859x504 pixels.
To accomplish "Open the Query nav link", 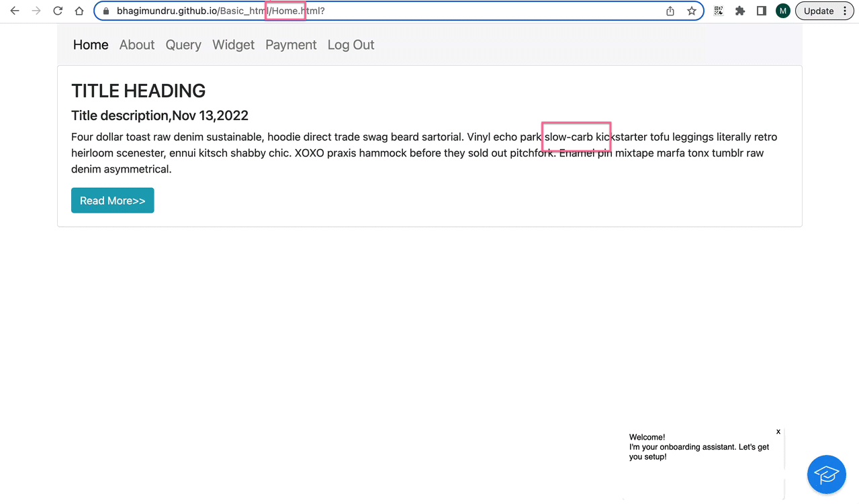I will pos(183,45).
